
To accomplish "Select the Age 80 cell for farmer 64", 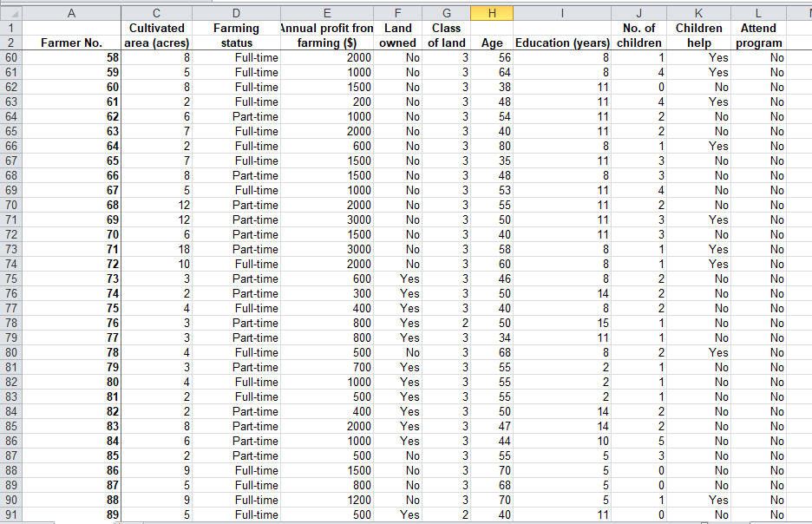I will (491, 146).
